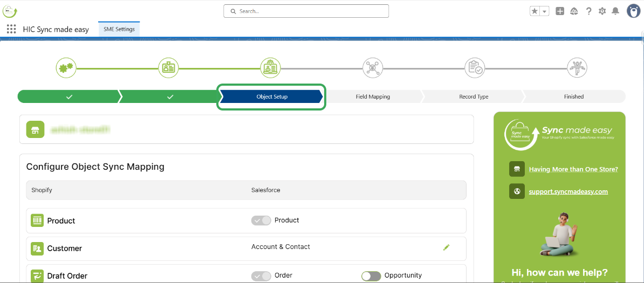The width and height of the screenshot is (644, 283).
Task: Toggle the Draft Order to Order switch
Action: pyautogui.click(x=261, y=276)
